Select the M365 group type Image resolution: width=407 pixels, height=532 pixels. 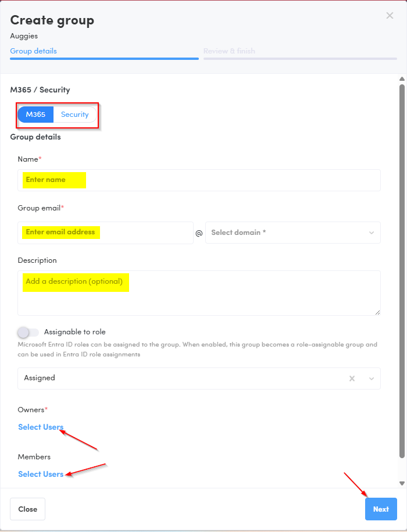(35, 115)
